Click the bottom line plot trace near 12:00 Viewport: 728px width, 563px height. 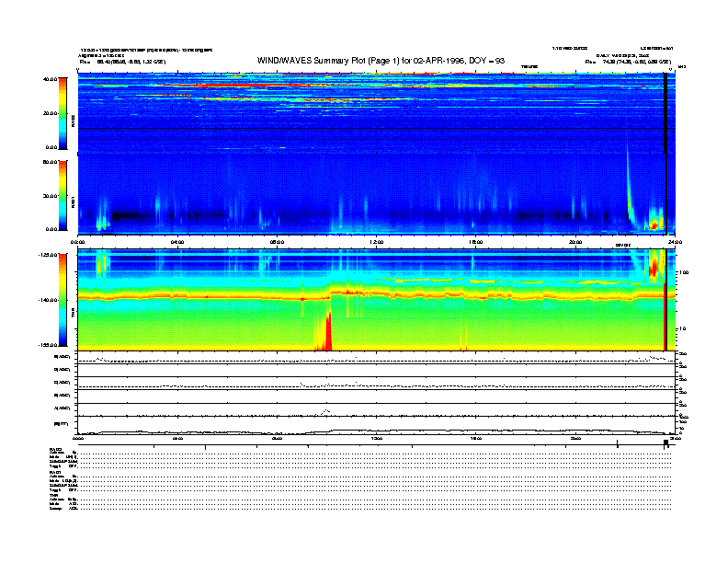pos(377,431)
